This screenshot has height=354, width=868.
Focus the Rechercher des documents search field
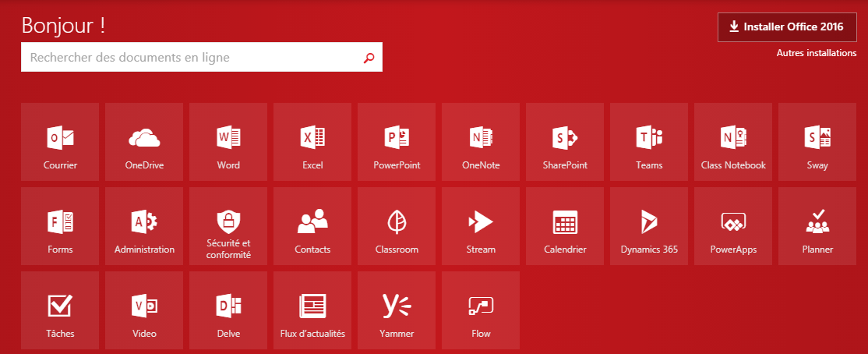tap(202, 57)
